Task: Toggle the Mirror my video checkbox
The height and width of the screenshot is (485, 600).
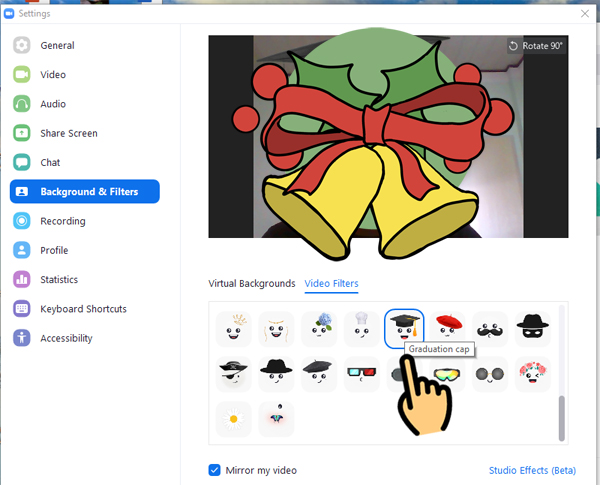Action: pos(215,470)
